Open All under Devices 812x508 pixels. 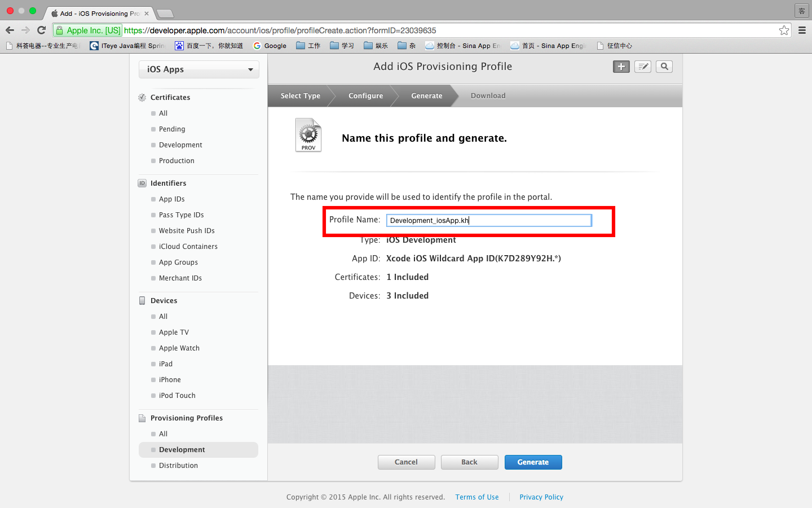pyautogui.click(x=163, y=317)
